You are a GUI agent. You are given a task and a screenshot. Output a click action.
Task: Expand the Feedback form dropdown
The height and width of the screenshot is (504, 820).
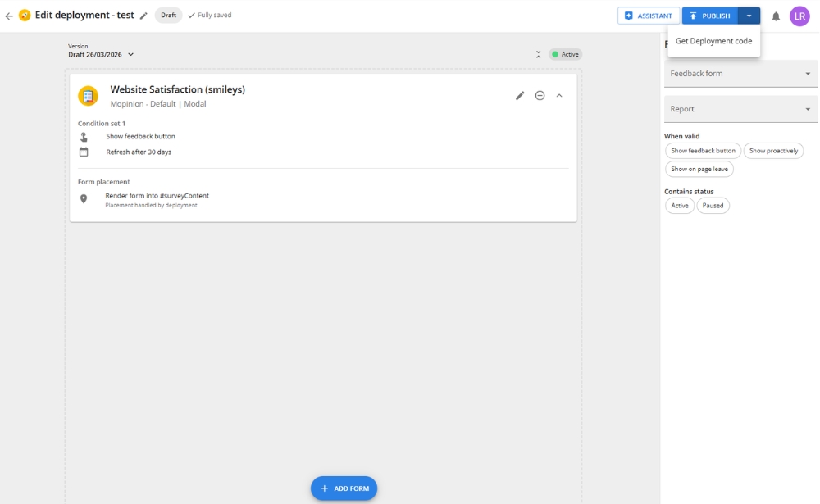740,73
